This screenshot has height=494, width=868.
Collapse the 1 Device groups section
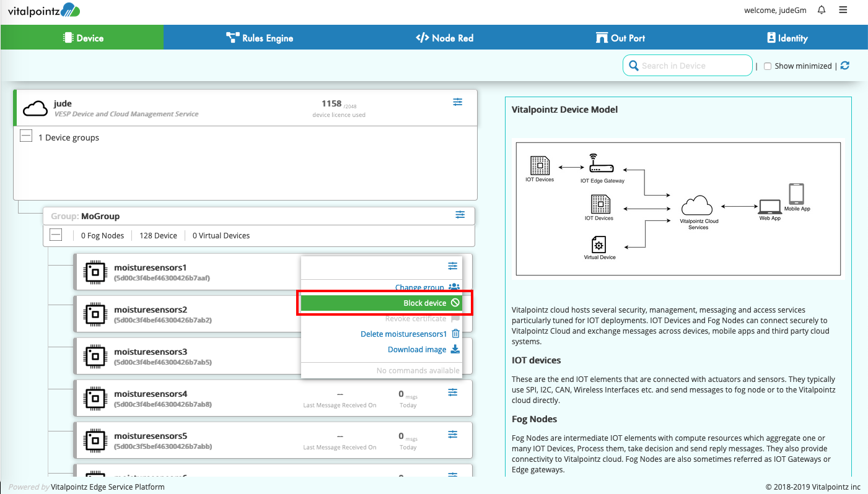click(25, 136)
